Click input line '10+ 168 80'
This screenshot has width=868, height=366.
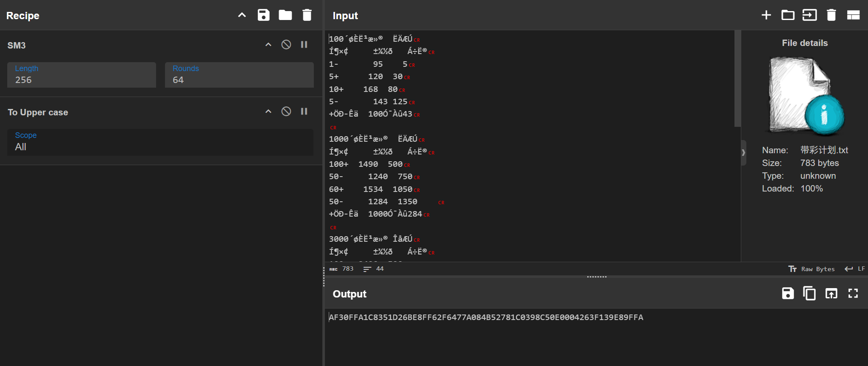point(367,89)
